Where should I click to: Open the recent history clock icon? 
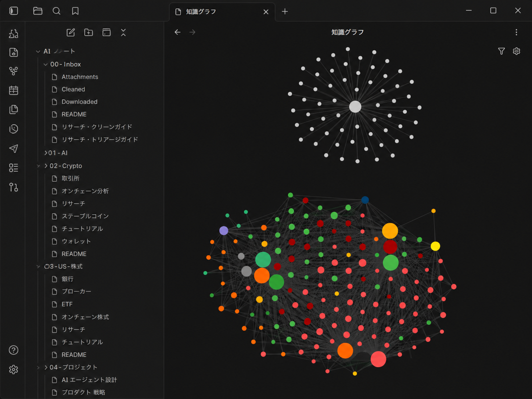(14, 129)
